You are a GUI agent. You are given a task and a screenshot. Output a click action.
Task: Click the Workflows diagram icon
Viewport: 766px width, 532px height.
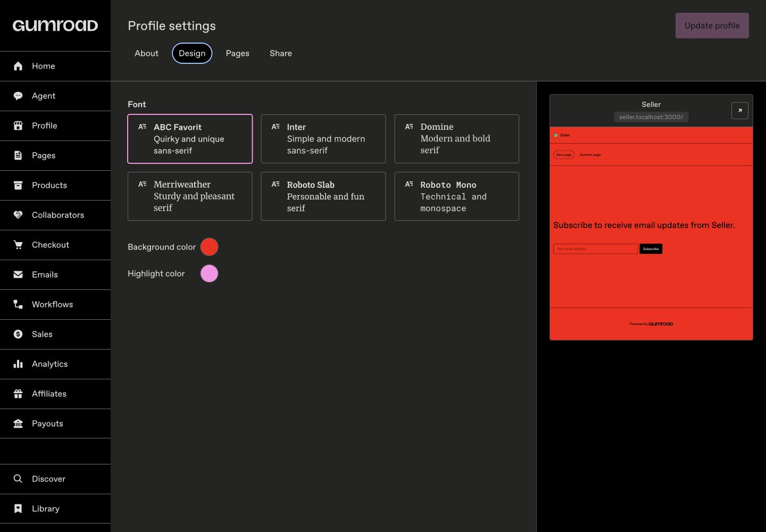click(x=18, y=304)
